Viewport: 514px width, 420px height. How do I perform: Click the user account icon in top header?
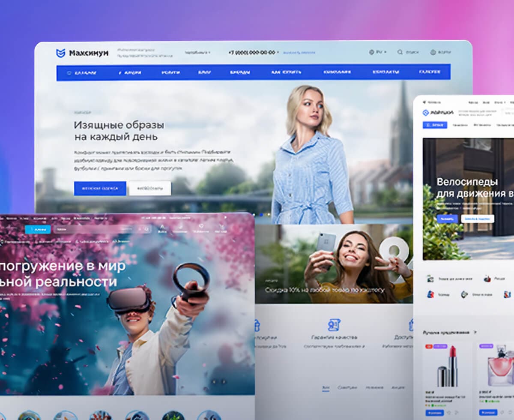(x=433, y=52)
